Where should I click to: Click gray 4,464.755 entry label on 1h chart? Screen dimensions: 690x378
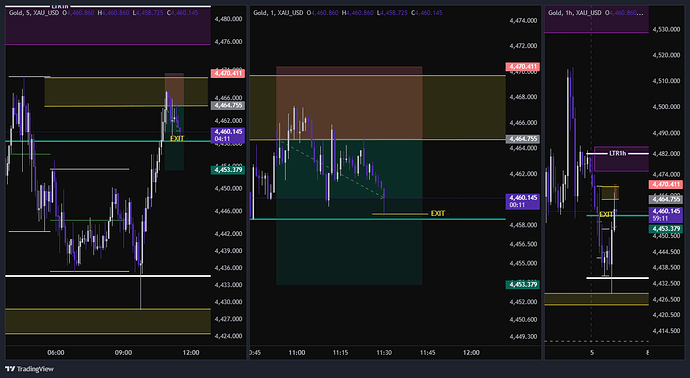pos(665,199)
